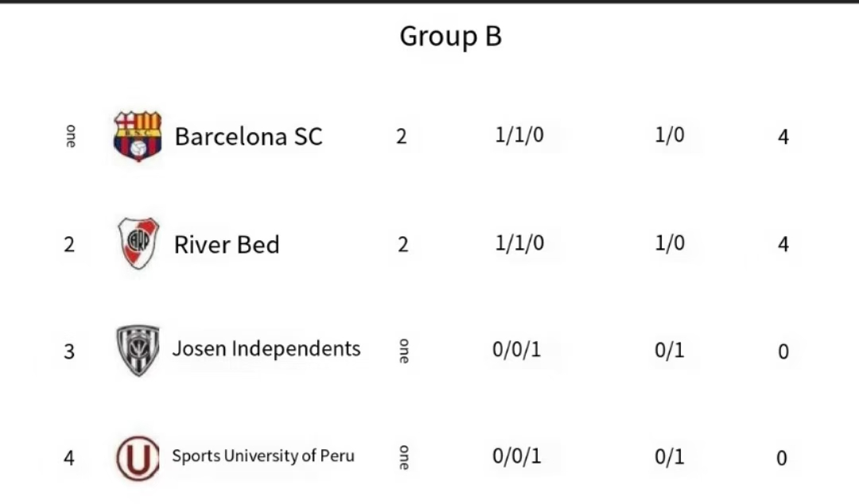Select the Josen Independents team name

point(266,349)
